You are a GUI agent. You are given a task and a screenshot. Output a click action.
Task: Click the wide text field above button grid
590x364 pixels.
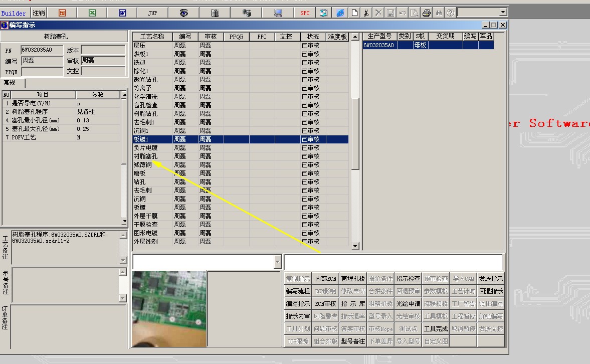(x=394, y=262)
